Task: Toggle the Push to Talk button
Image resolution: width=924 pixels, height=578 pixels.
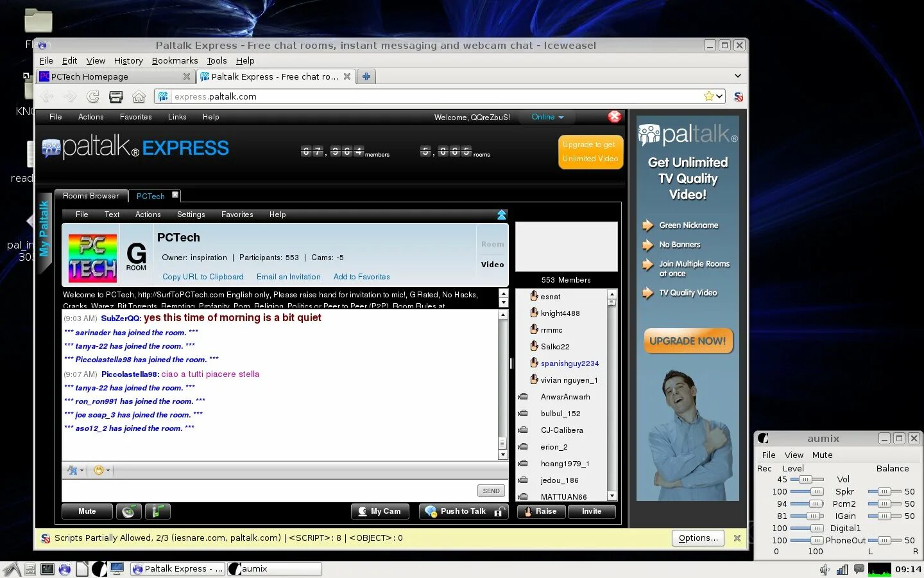Action: point(464,511)
